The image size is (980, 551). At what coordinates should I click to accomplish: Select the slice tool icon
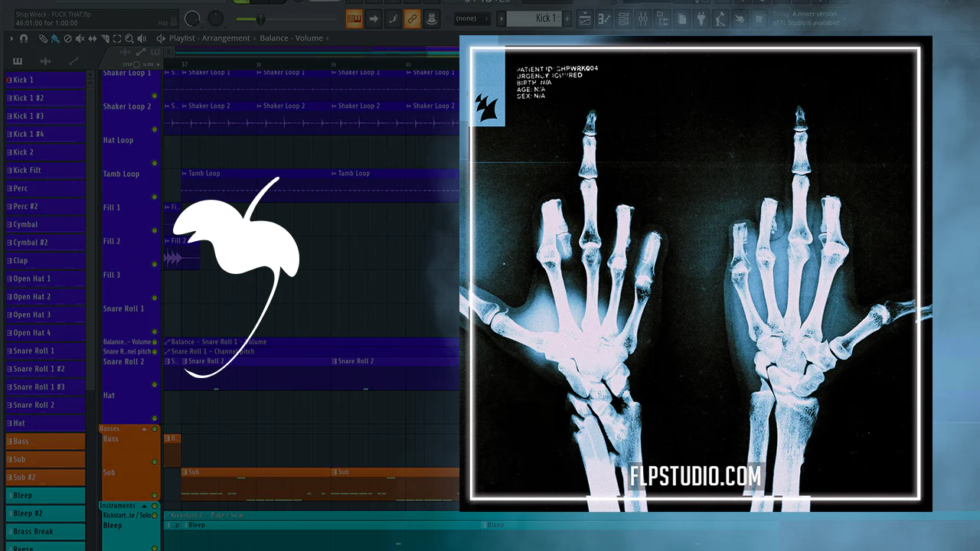(104, 38)
